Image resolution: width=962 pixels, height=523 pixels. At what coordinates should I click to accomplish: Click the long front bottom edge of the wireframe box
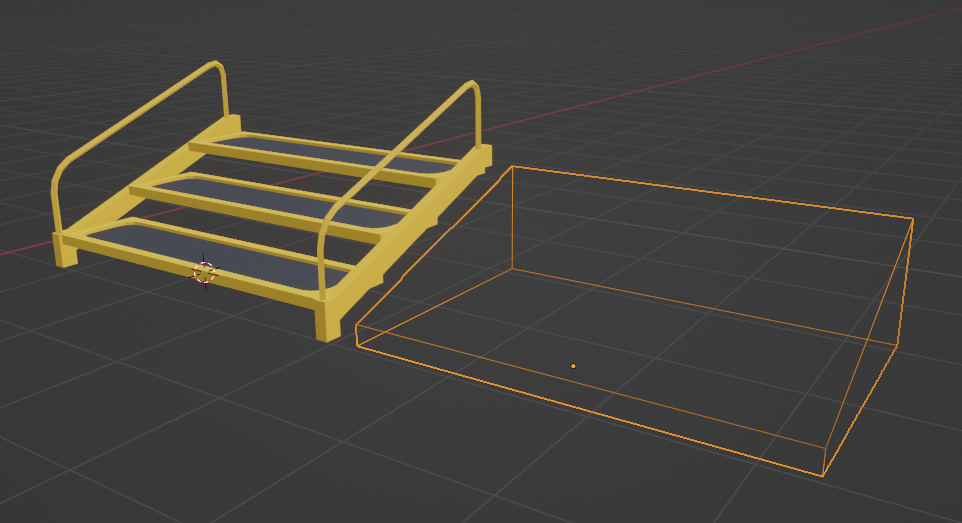click(x=590, y=406)
